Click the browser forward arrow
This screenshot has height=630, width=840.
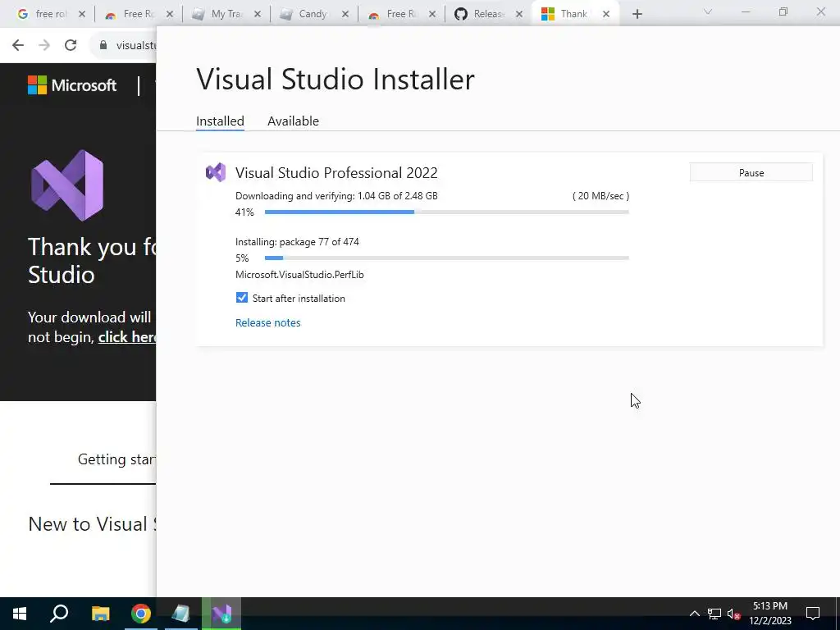(x=44, y=45)
